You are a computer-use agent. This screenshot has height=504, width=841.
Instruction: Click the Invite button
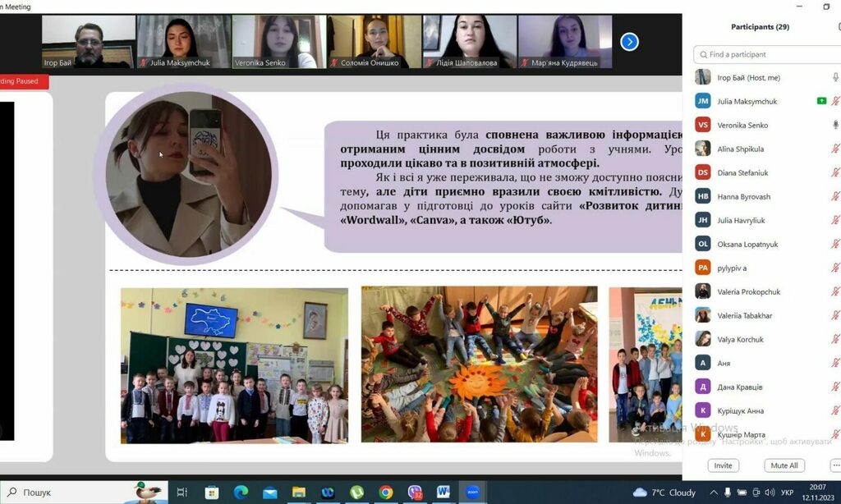723,465
